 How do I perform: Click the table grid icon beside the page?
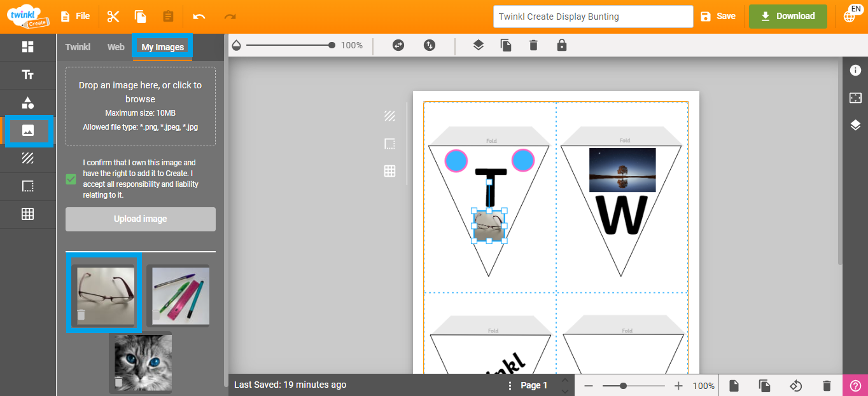(390, 171)
